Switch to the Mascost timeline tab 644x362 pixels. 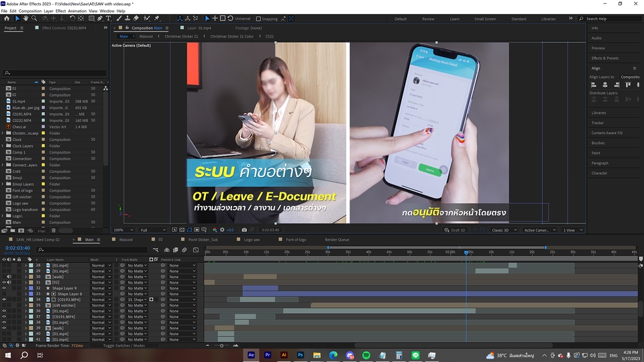(125, 240)
